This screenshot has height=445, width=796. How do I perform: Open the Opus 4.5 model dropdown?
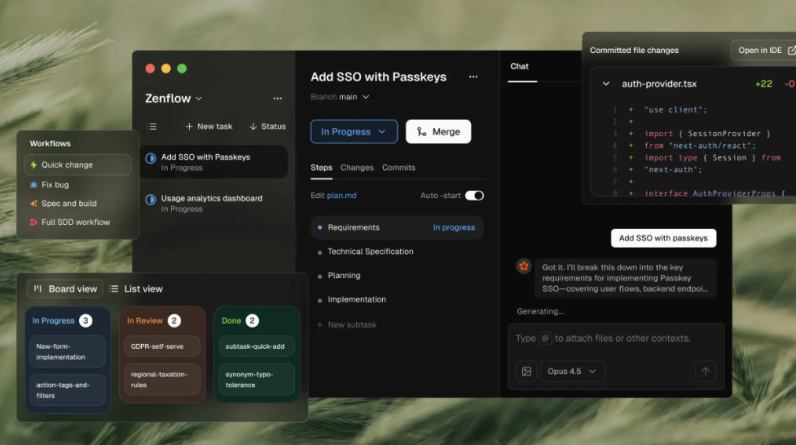click(575, 371)
